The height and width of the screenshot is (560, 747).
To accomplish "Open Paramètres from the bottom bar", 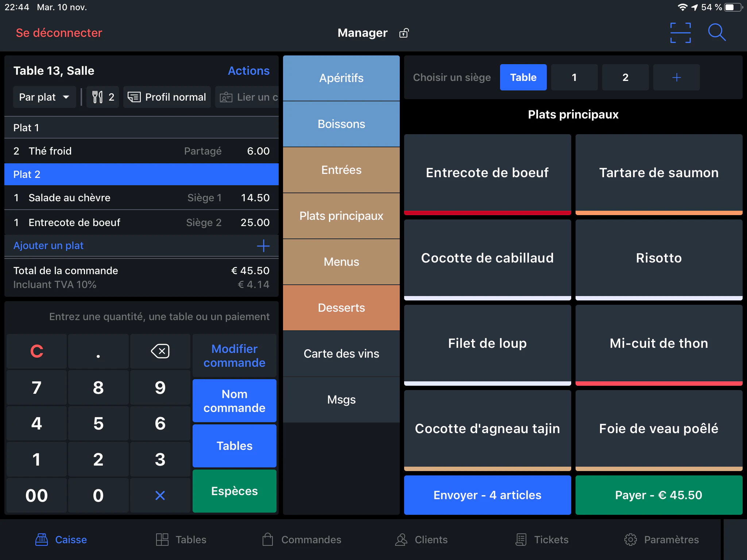I will pos(661,540).
